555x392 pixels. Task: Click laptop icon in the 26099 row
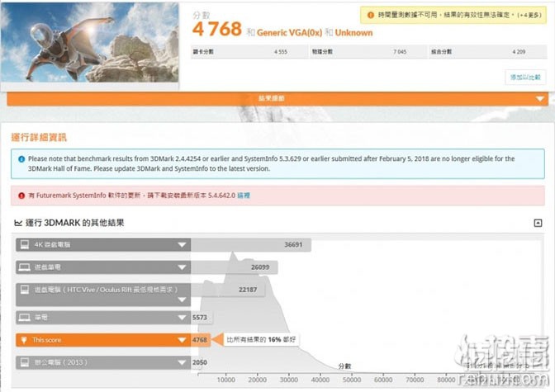tap(25, 267)
